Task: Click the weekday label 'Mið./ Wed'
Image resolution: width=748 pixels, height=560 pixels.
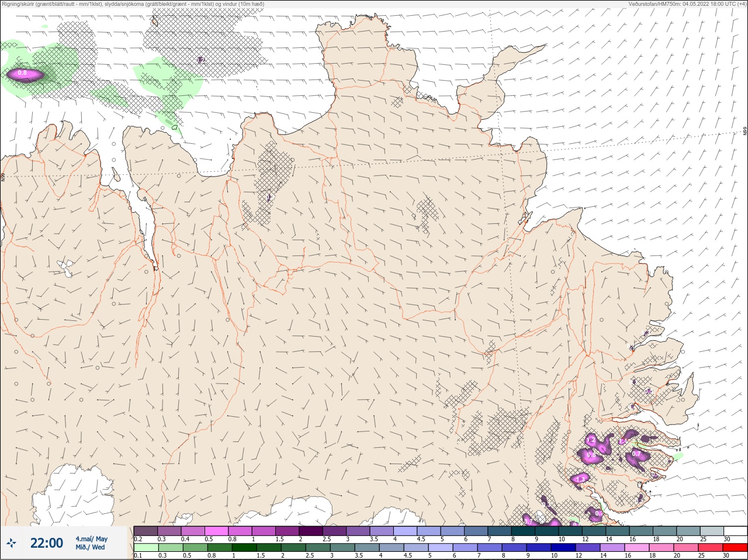Action: 91,548
